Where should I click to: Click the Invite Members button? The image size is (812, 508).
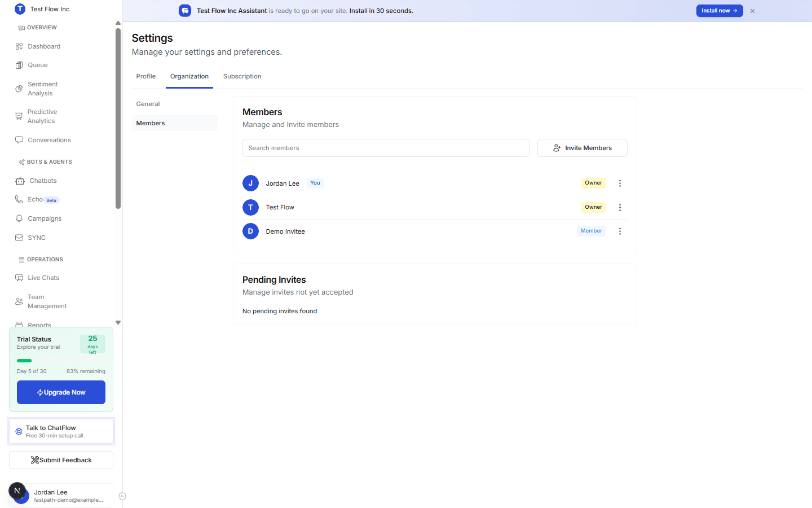582,148
